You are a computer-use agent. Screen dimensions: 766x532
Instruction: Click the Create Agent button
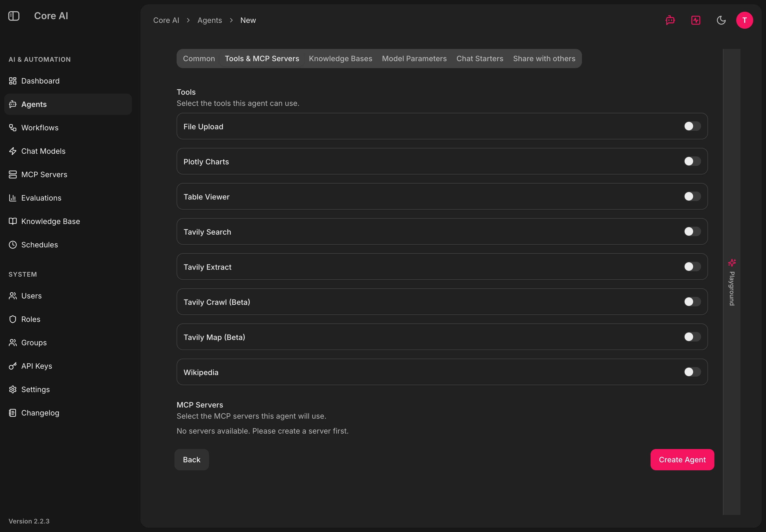(x=682, y=460)
